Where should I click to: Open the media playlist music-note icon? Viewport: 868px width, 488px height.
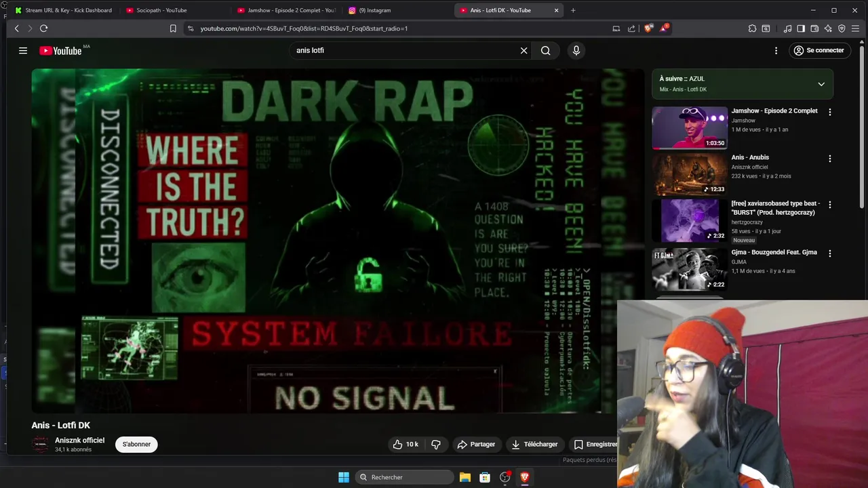[x=787, y=28]
